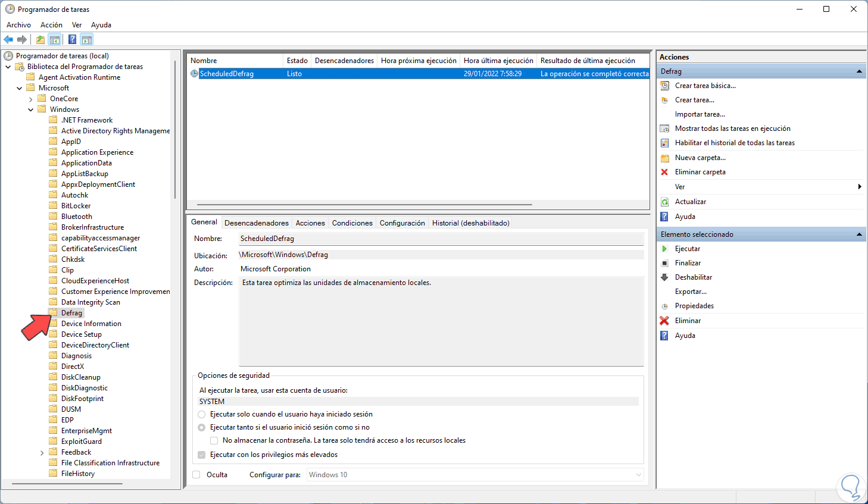The image size is (868, 504).
Task: Switch to the Acciones tab in task details
Action: (x=310, y=223)
